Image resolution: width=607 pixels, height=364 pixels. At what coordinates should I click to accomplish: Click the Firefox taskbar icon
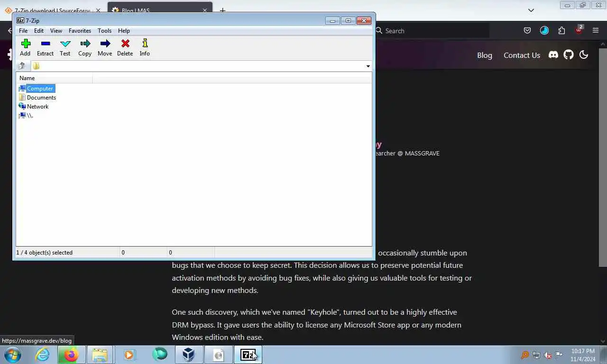(x=71, y=355)
